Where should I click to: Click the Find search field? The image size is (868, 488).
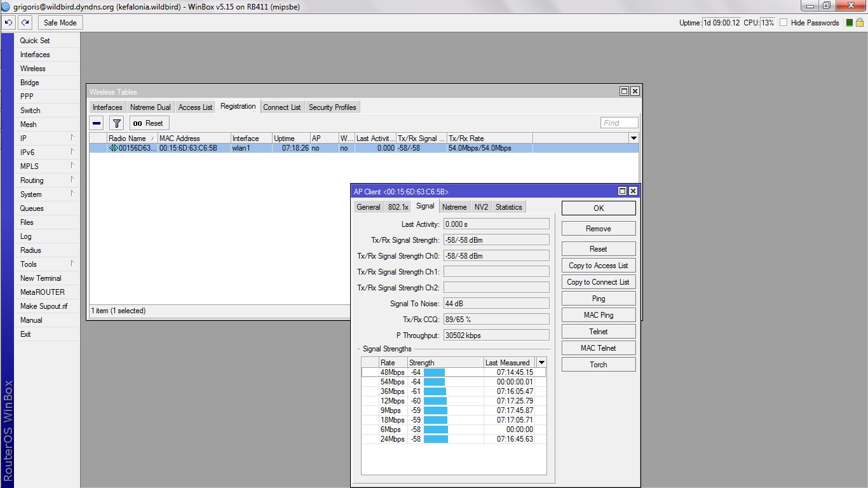(x=619, y=123)
